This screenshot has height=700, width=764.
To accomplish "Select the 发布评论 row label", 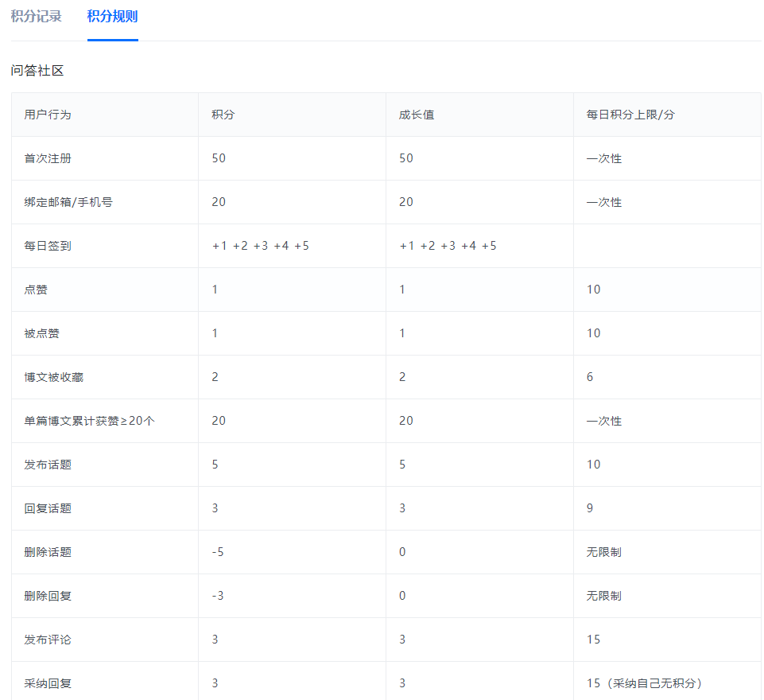I will pyautogui.click(x=48, y=640).
